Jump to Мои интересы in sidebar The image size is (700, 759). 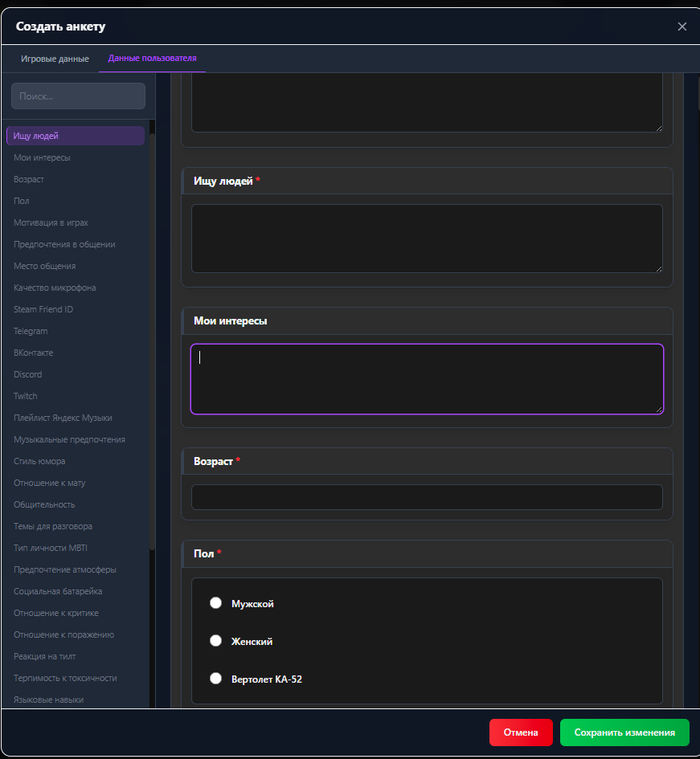42,158
